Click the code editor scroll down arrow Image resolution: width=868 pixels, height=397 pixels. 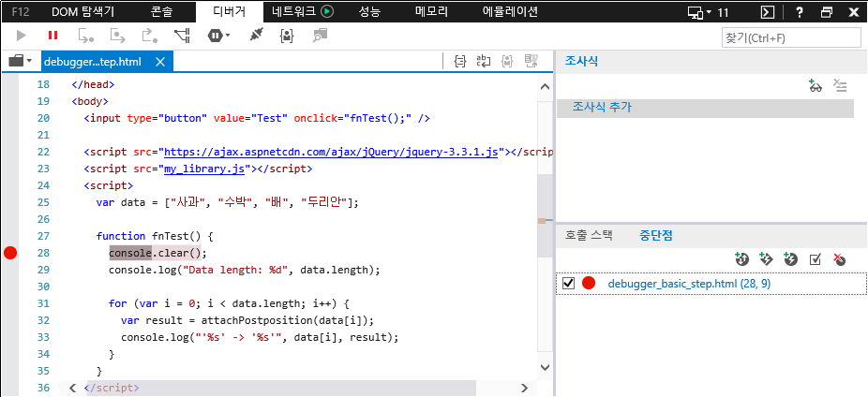pyautogui.click(x=545, y=367)
